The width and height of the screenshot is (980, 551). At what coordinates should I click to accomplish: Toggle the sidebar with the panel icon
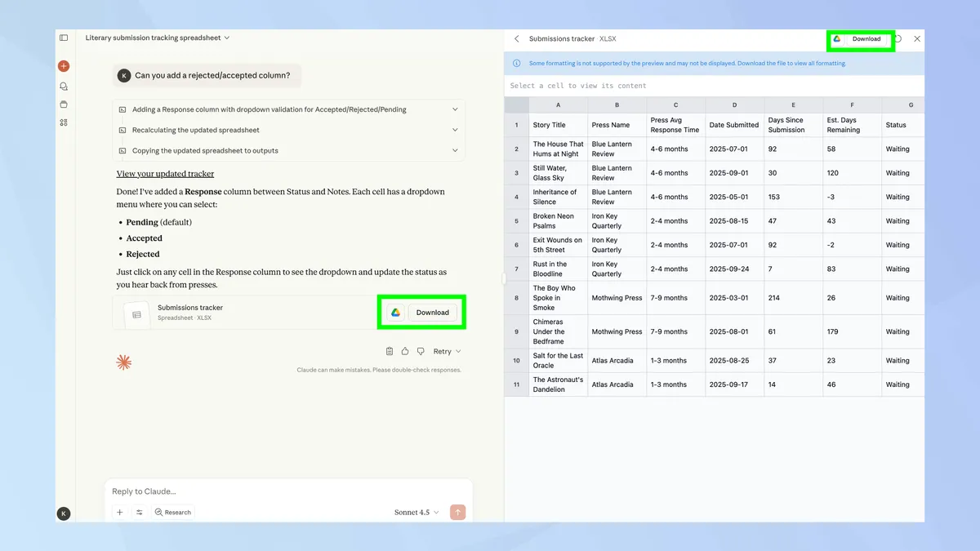pos(64,38)
